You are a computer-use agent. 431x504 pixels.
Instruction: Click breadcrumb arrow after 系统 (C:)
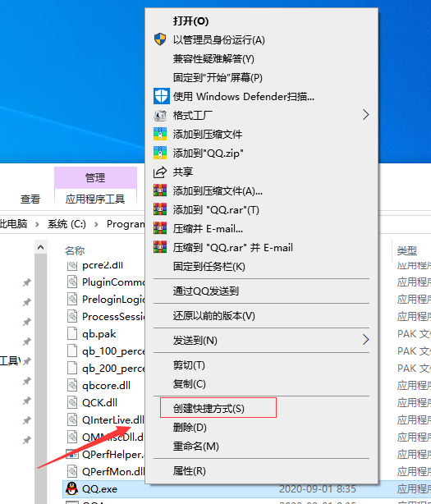click(x=96, y=224)
